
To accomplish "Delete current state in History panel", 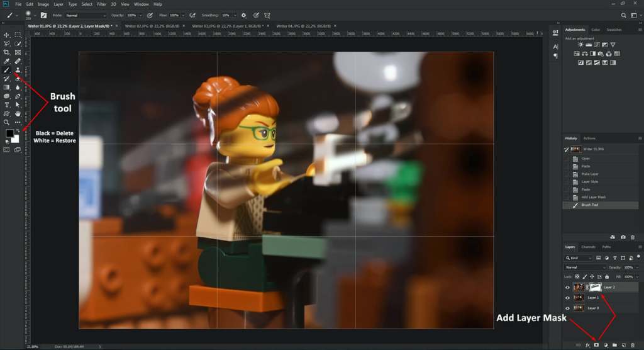I will [x=633, y=237].
